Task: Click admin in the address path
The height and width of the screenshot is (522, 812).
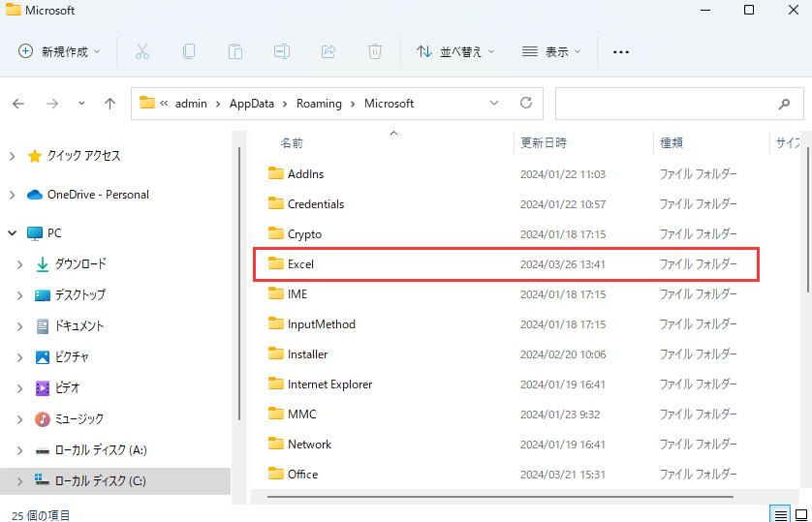Action: (x=191, y=104)
